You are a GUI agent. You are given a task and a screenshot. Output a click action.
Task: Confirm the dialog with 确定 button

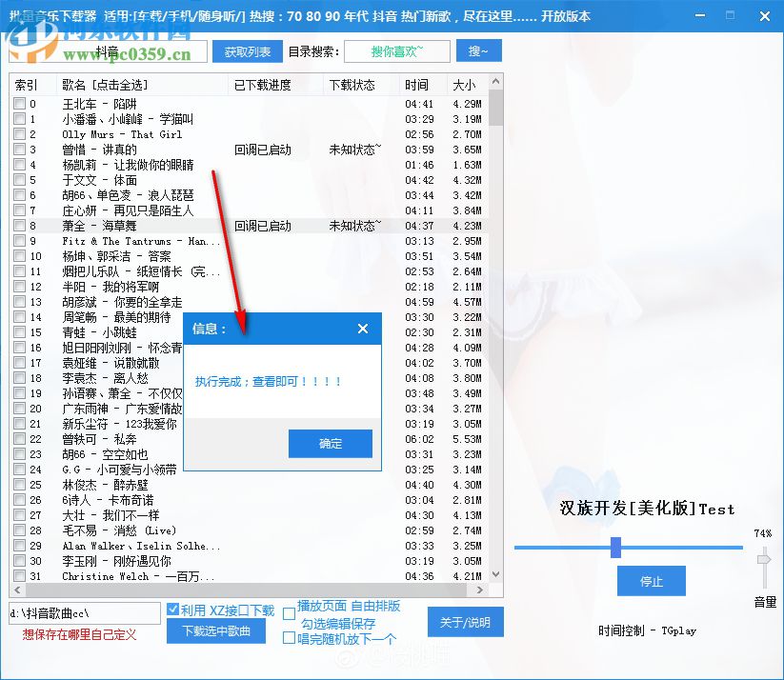click(x=330, y=444)
